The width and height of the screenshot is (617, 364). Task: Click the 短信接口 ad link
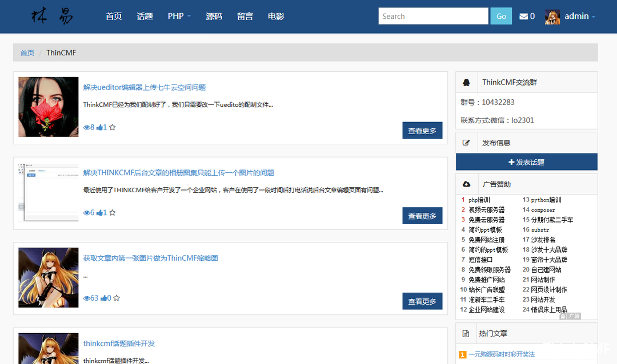click(480, 260)
